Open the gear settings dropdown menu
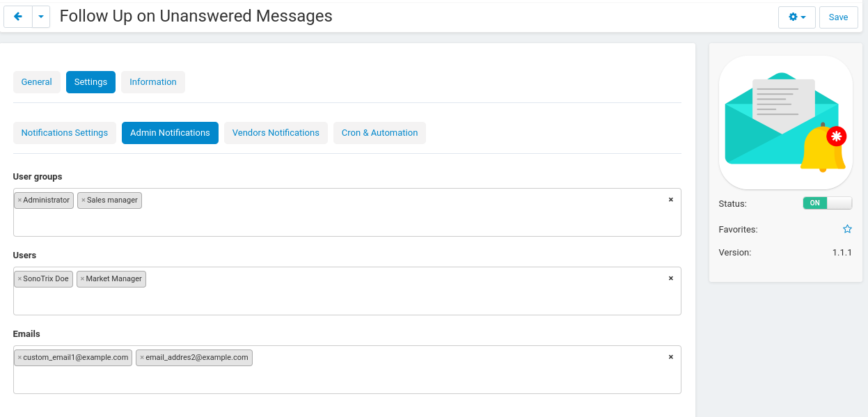Viewport: 868px width, 417px height. click(x=797, y=17)
